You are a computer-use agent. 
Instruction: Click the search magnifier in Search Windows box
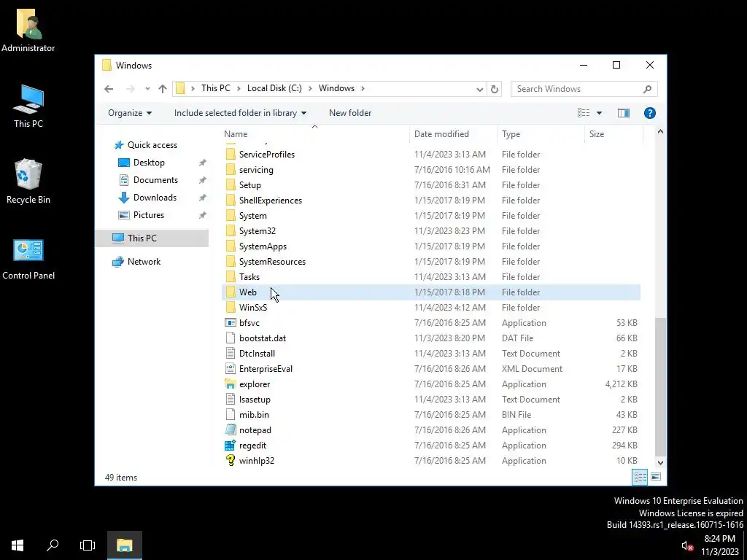pos(647,89)
